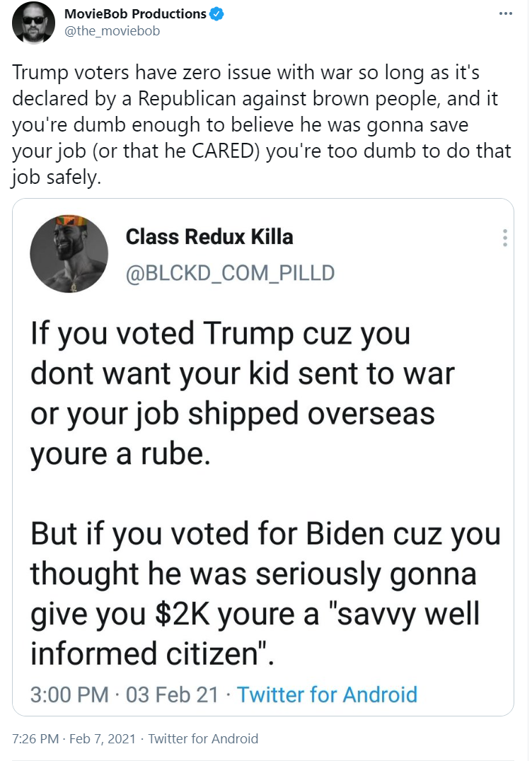Open the vertical three-dot menu in quoted tweet
The width and height of the screenshot is (532, 761).
(505, 238)
